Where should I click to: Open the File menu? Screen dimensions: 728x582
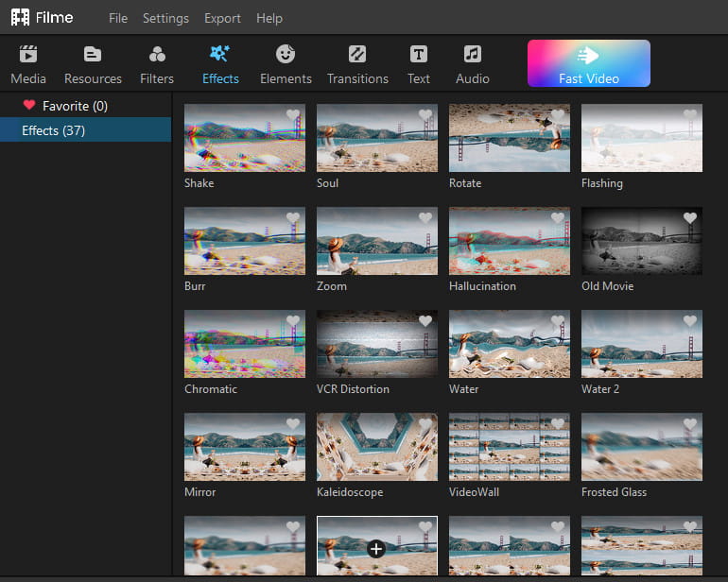118,18
